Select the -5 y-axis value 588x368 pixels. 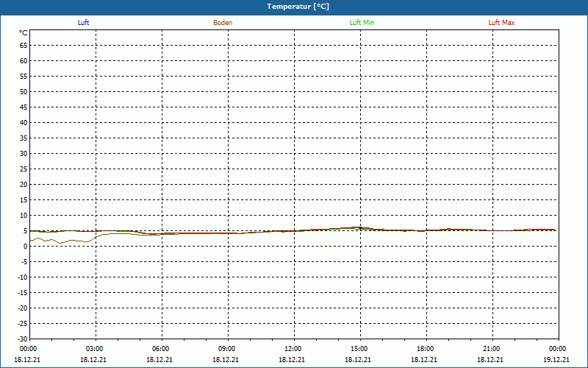click(x=23, y=262)
